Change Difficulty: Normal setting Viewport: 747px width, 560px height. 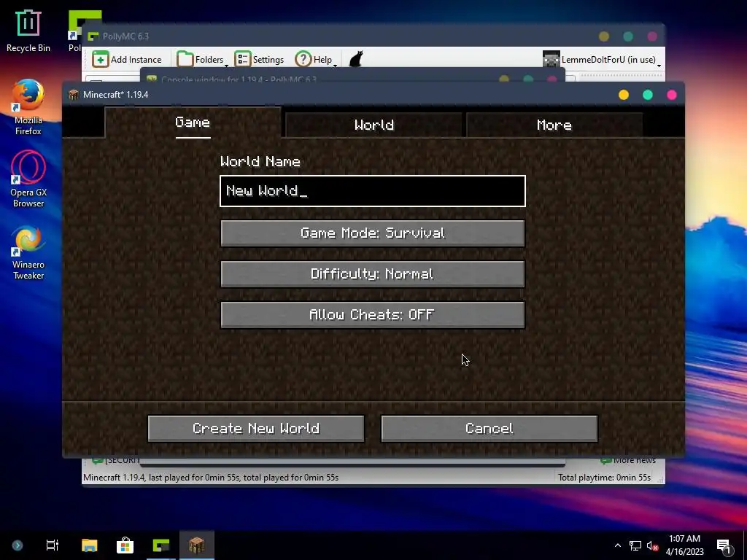373,274
